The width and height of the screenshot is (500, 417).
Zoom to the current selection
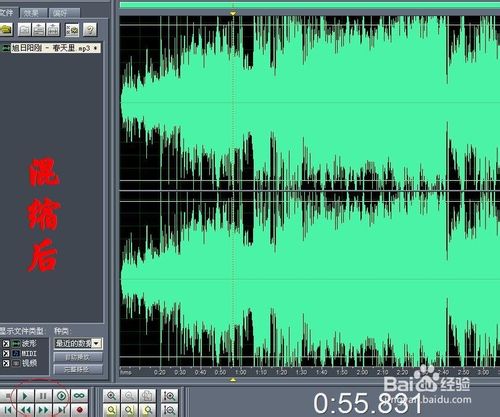[111, 410]
